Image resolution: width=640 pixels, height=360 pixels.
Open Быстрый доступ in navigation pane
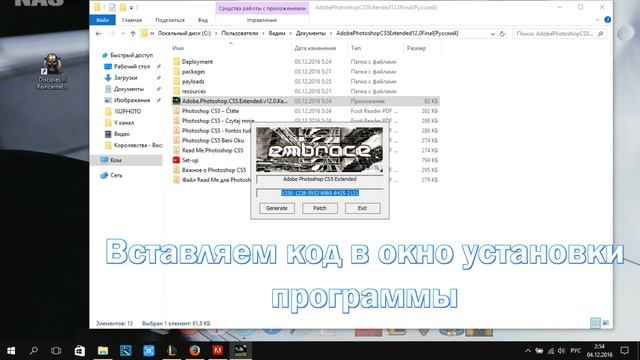pos(131,55)
